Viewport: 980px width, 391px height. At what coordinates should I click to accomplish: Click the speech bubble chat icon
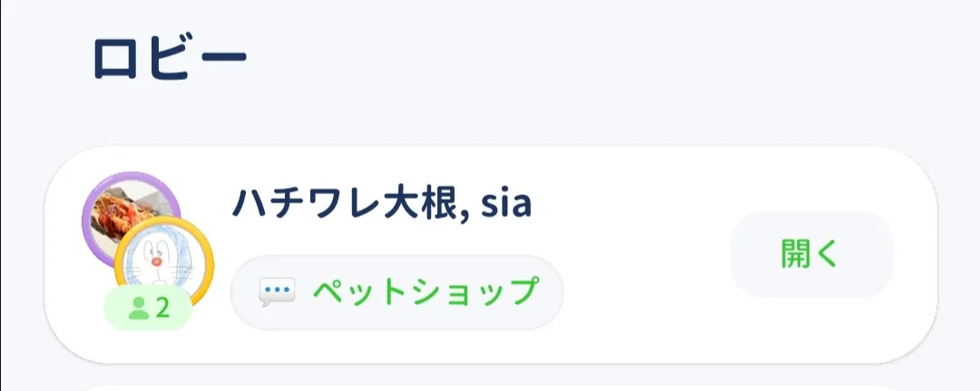277,292
